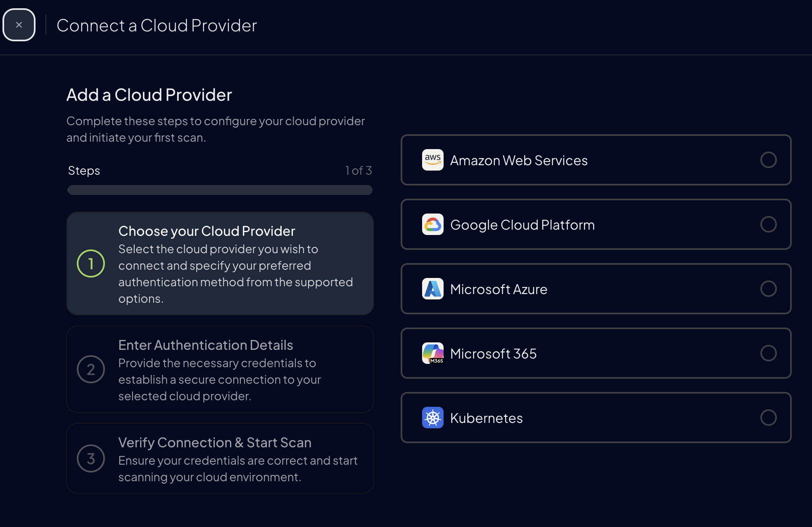Select the Amazon Web Services radio button
Viewport: 812px width, 527px height.
(x=768, y=160)
